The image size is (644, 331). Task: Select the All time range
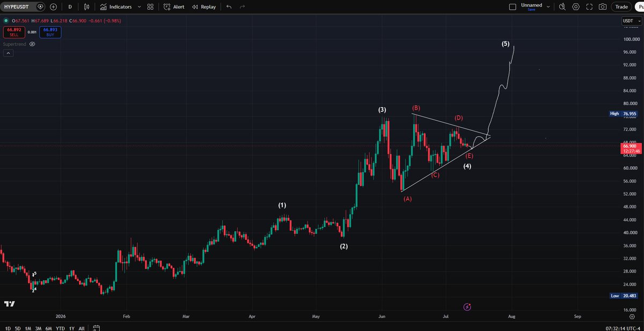(x=82, y=328)
